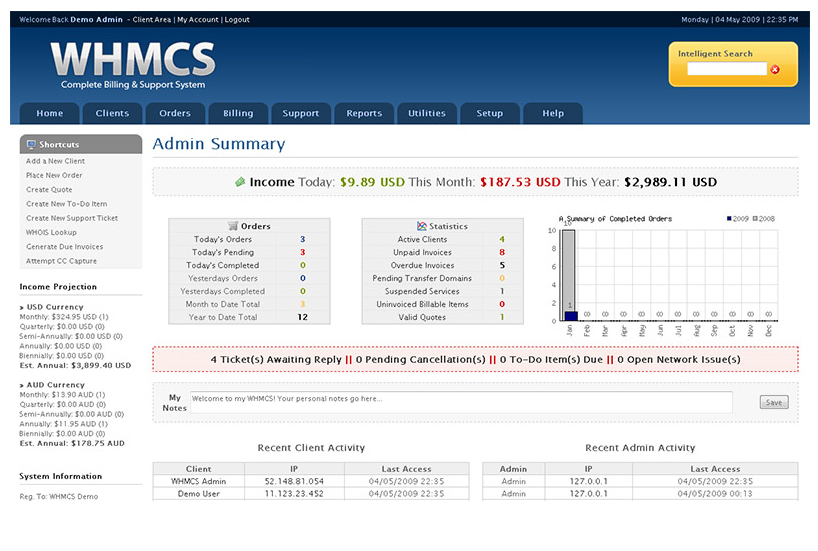Click the WHMCS logo
This screenshot has width=818, height=551.
(x=133, y=66)
